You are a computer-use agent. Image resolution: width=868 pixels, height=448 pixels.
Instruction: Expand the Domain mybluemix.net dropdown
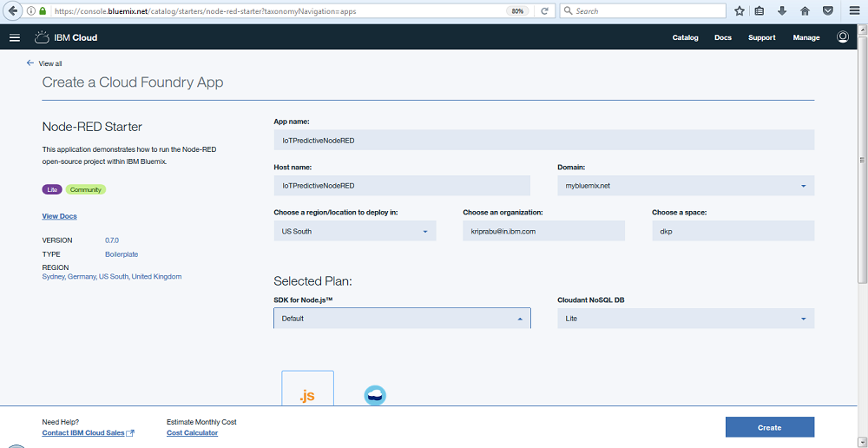tap(686, 186)
